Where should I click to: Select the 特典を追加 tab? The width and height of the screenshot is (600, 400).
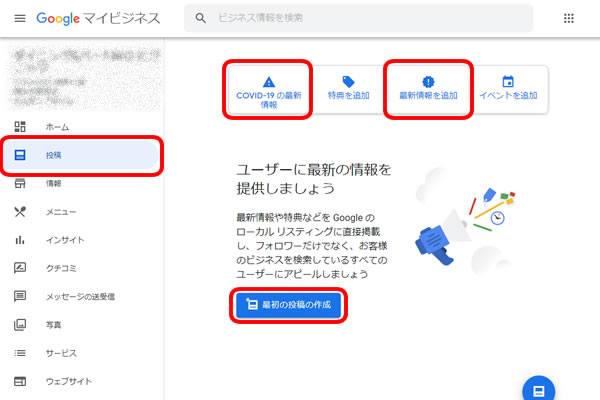(x=348, y=89)
